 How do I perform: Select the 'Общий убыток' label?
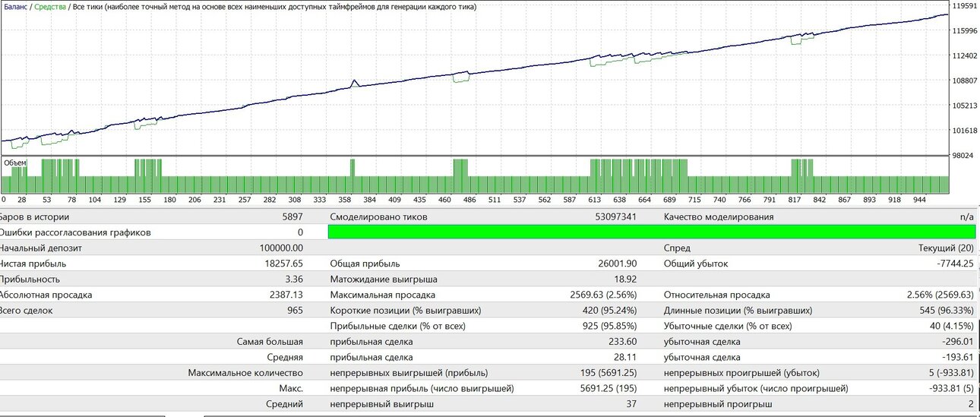[696, 264]
